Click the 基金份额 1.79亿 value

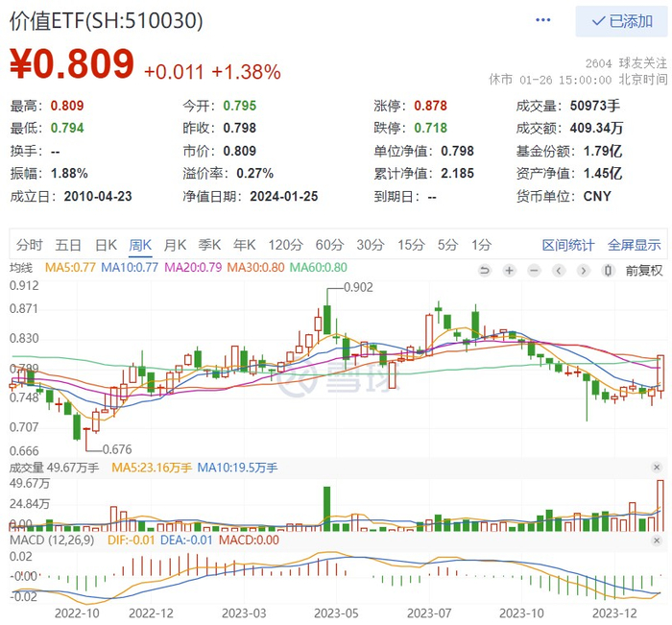tap(603, 151)
